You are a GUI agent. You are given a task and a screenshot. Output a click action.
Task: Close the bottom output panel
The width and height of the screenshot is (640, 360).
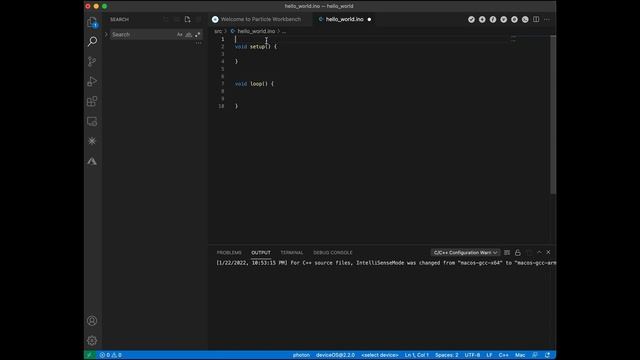click(549, 252)
